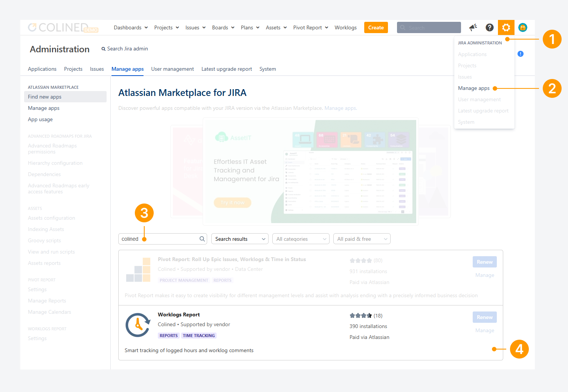Image resolution: width=568 pixels, height=392 pixels.
Task: Open the feedback megaphone icon
Action: (x=473, y=27)
